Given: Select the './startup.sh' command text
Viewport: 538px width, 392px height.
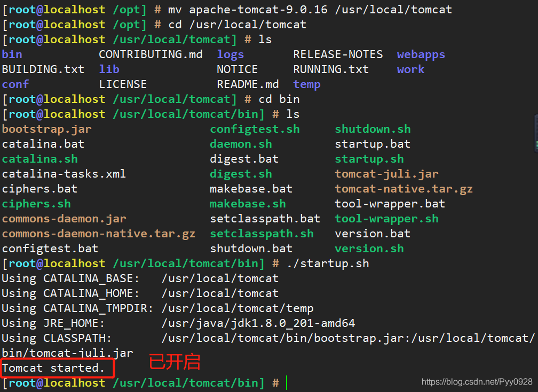Looking at the screenshot, I should 328,264.
